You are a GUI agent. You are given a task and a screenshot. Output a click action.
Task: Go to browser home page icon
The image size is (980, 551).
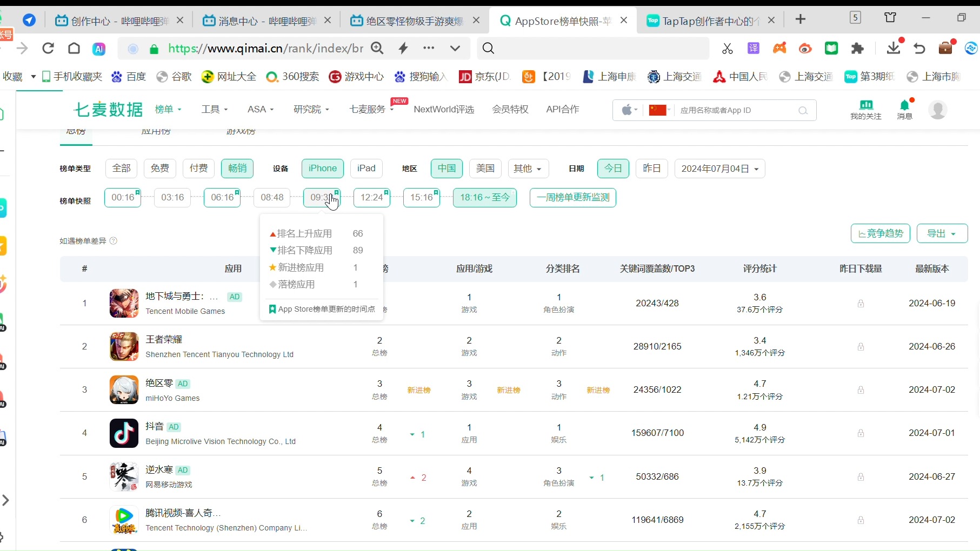point(74,49)
